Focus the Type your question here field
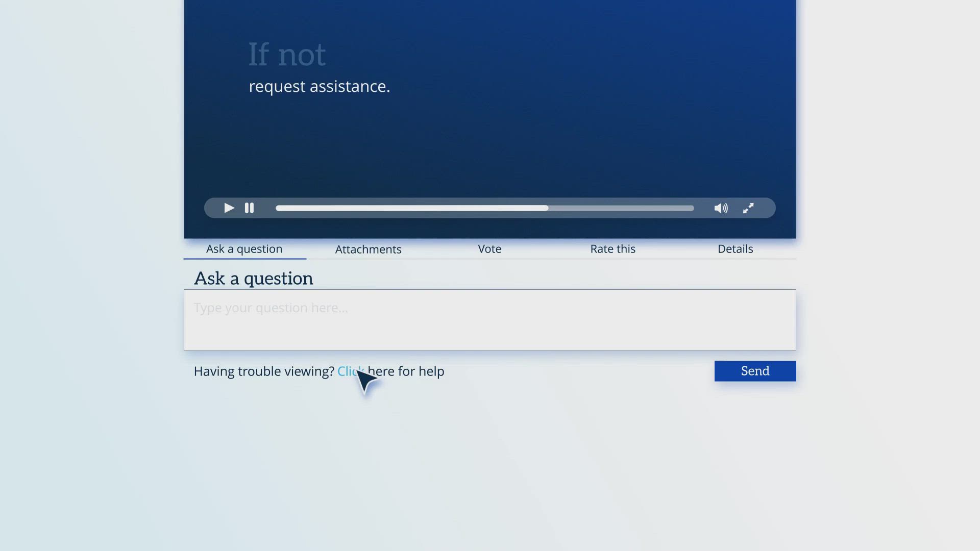 coord(490,320)
